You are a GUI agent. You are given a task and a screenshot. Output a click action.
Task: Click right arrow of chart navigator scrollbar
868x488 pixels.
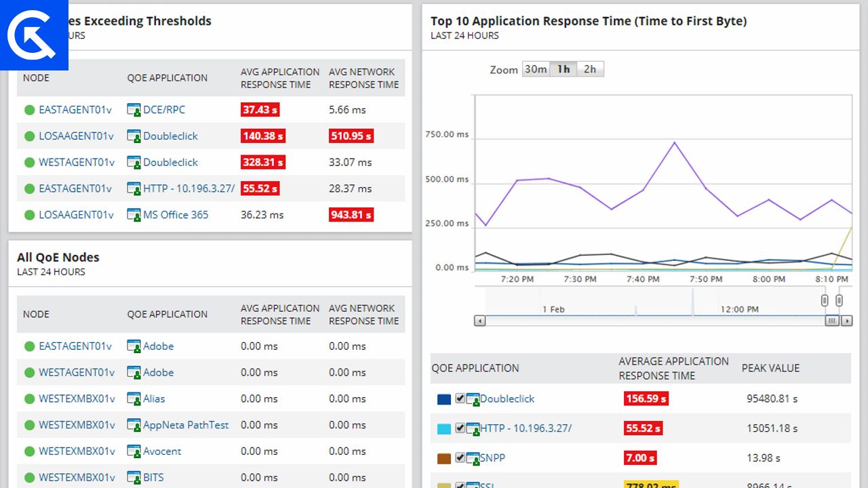coord(846,321)
